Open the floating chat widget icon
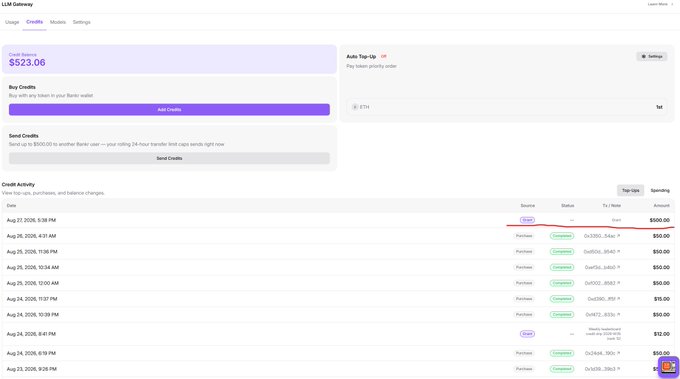This screenshot has width=680, height=379. [x=668, y=367]
